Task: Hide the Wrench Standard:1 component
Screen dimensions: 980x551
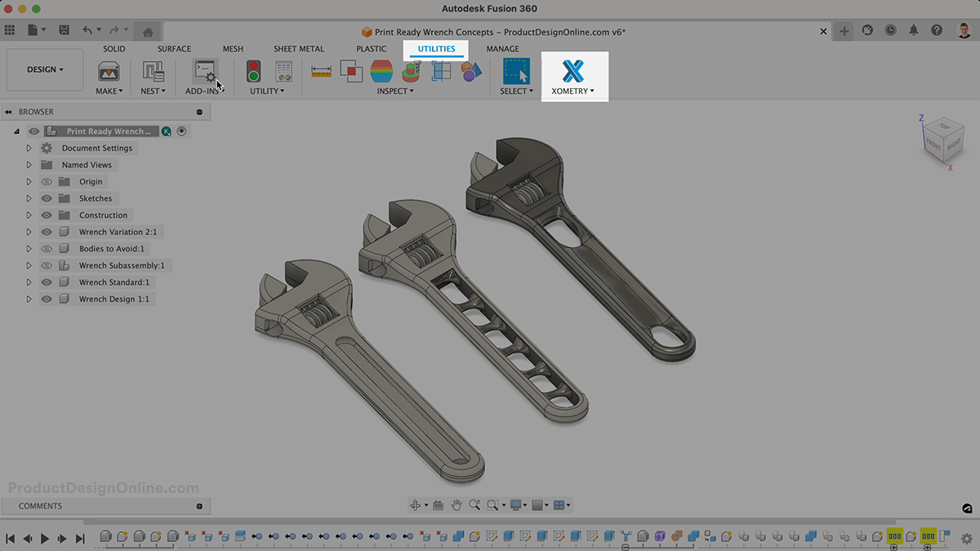Action: [47, 282]
